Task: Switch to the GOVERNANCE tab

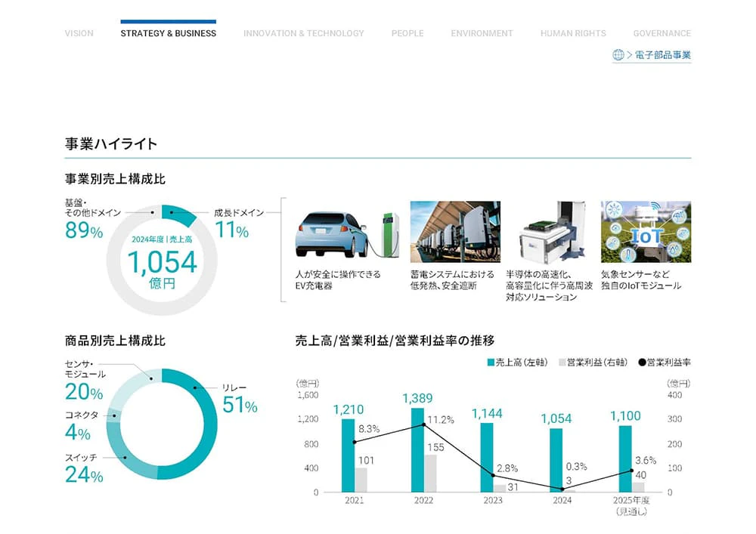Action: (x=661, y=33)
